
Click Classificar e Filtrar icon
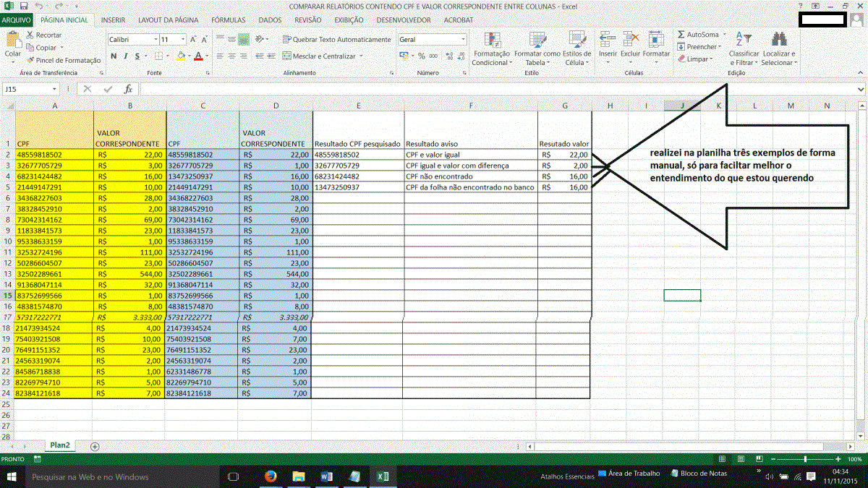(744, 39)
